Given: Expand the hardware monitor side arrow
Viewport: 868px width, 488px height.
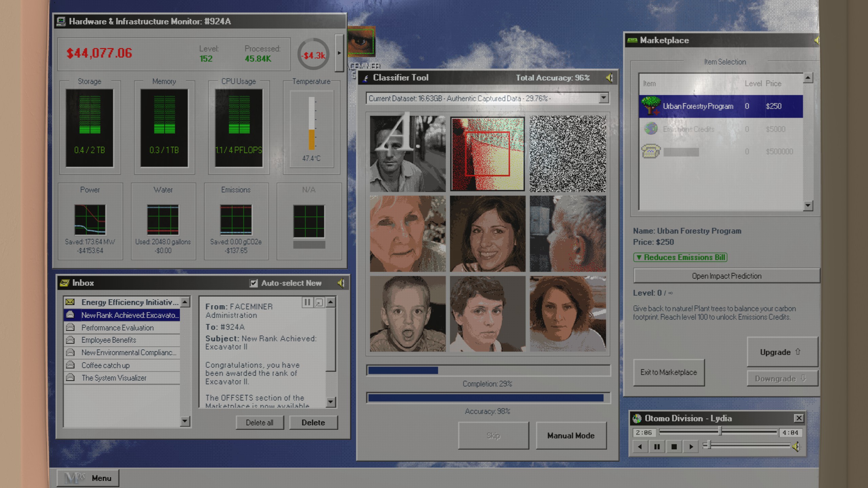Looking at the screenshot, I should [x=339, y=53].
